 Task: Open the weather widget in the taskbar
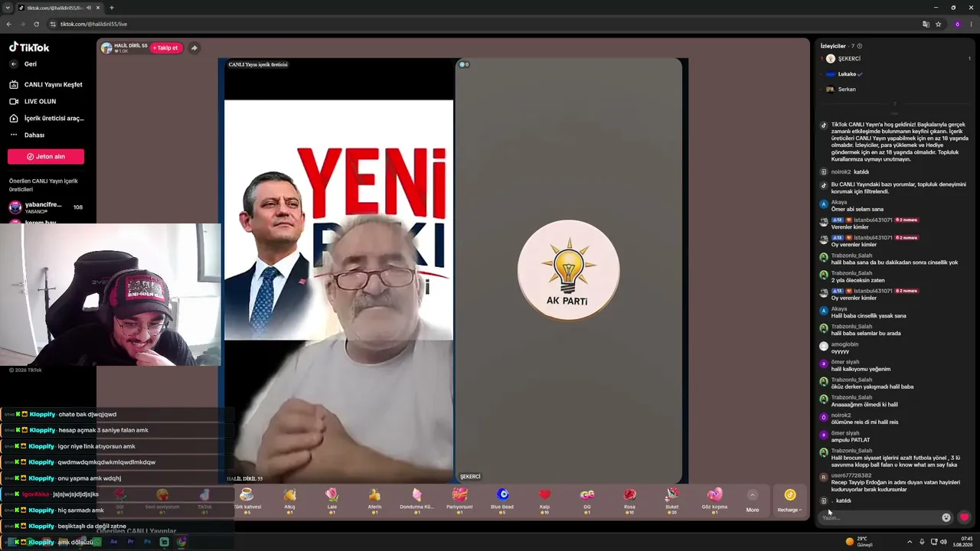[x=858, y=542]
